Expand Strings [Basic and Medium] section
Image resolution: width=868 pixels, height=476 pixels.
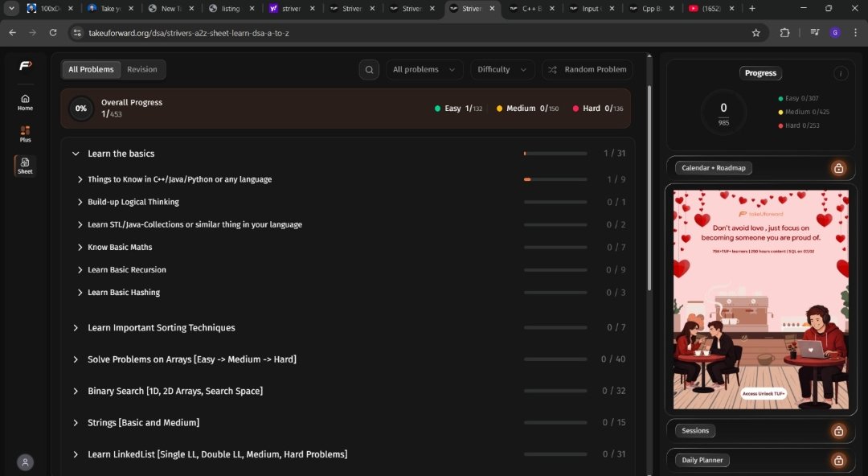[76, 423]
